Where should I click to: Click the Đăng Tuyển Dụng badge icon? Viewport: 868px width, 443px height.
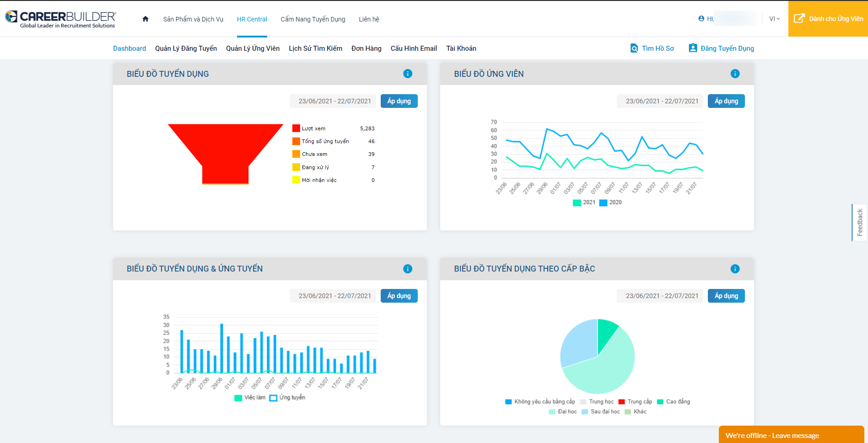click(693, 48)
